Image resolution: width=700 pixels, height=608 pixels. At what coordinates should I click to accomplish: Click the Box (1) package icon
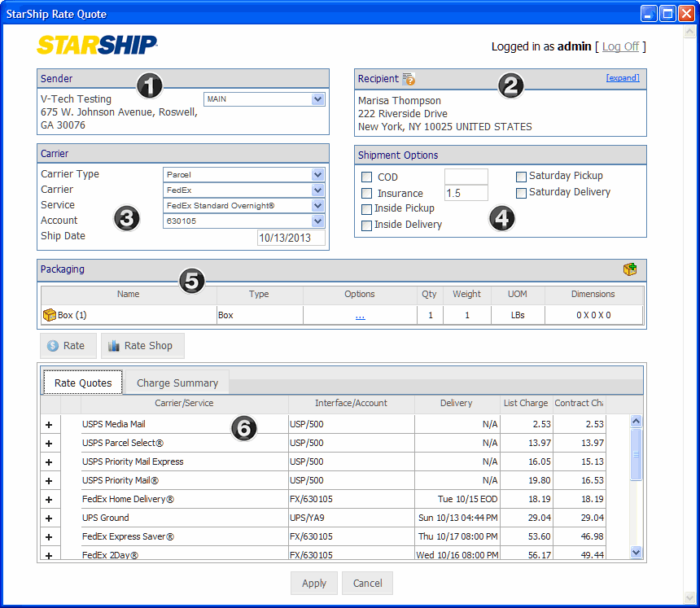[x=49, y=315]
